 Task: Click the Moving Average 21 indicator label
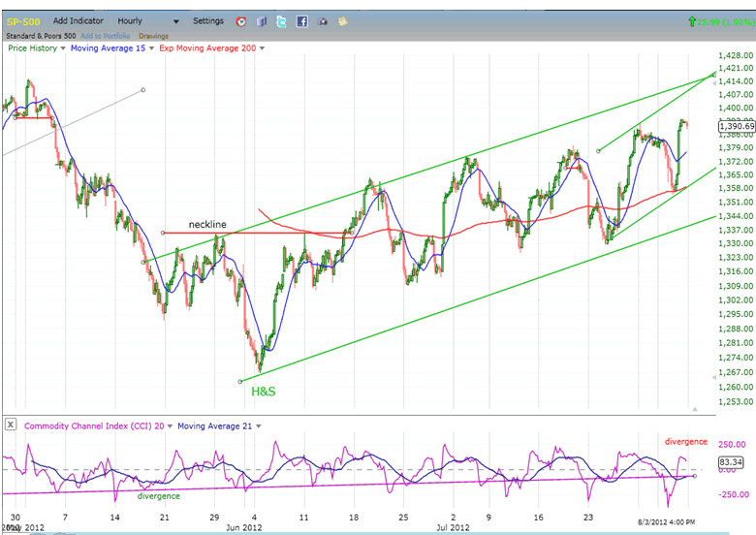[214, 426]
